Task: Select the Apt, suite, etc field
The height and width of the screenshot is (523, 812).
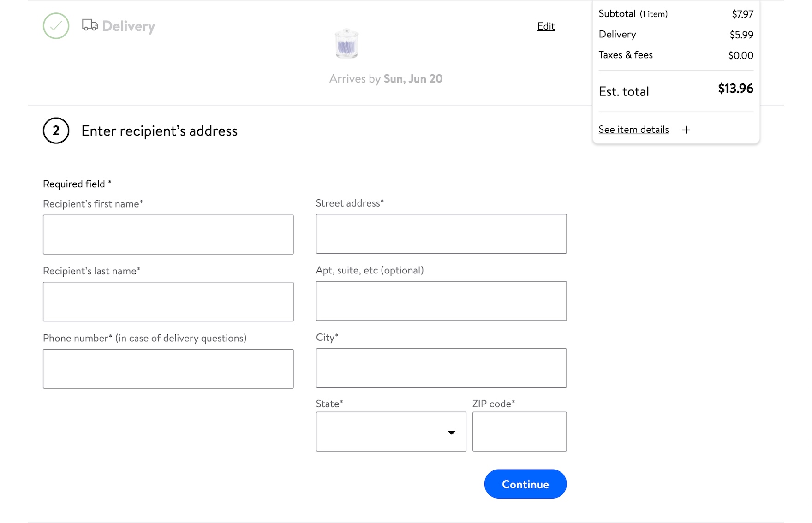Action: point(441,301)
